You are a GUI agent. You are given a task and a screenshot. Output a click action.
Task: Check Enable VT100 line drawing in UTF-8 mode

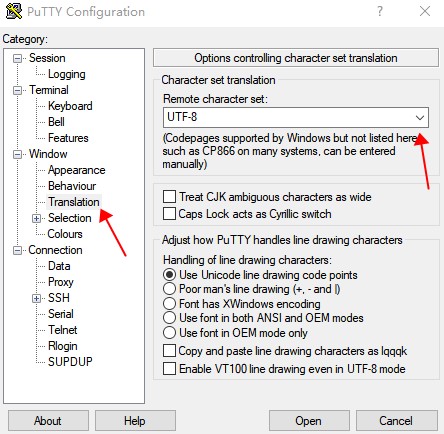169,369
